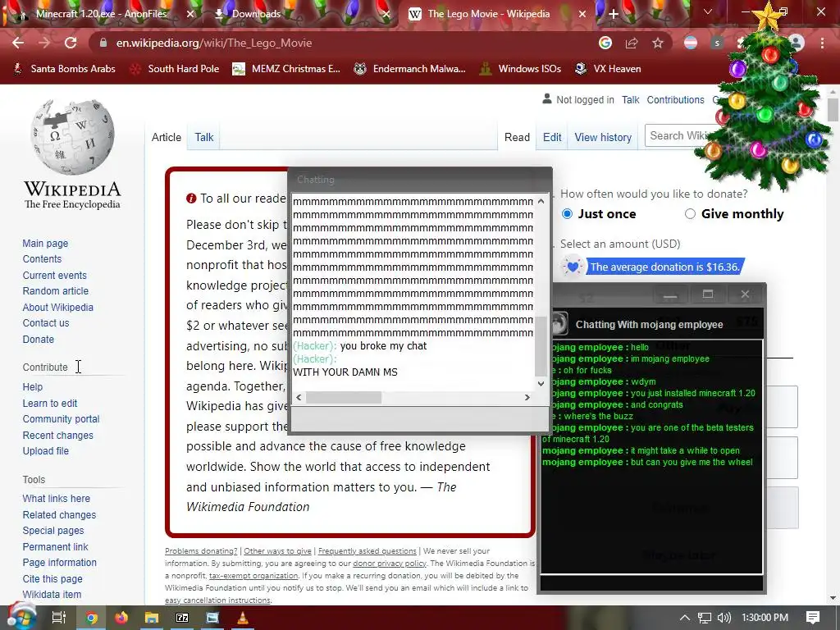Open 7-Zip from taskbar
Screen dimensions: 840x630
coord(182,618)
